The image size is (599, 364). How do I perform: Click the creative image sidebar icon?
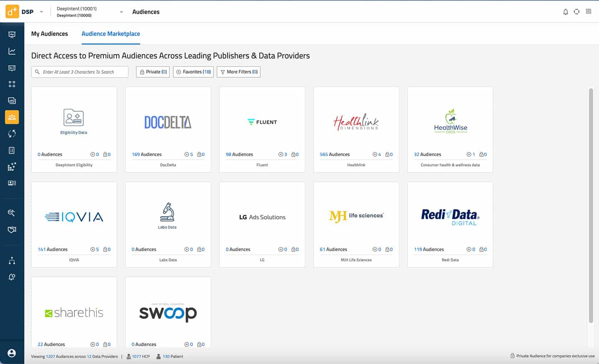click(12, 100)
